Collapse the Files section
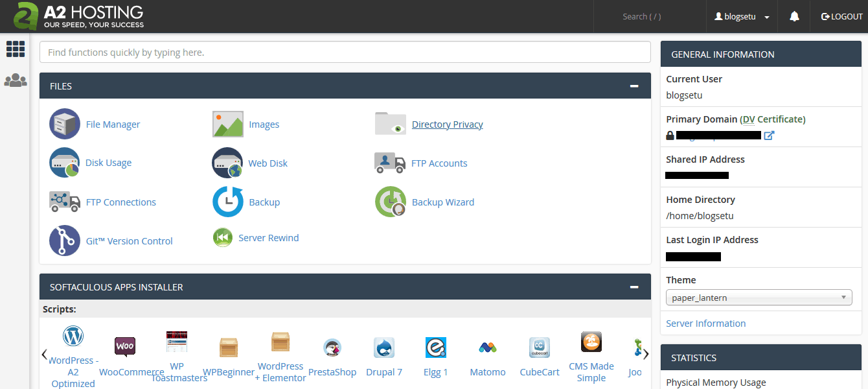Image resolution: width=868 pixels, height=389 pixels. (x=634, y=86)
